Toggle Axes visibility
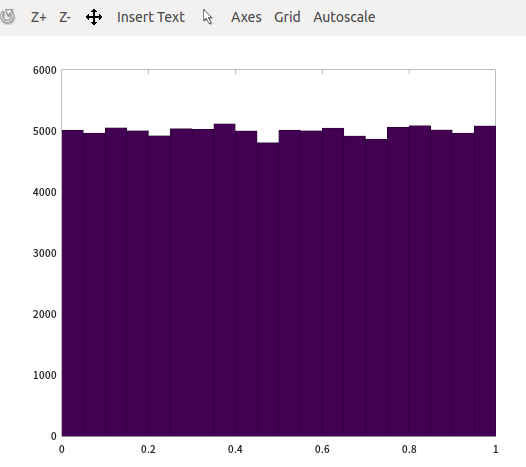Viewport: 526px width, 467px height. click(246, 17)
